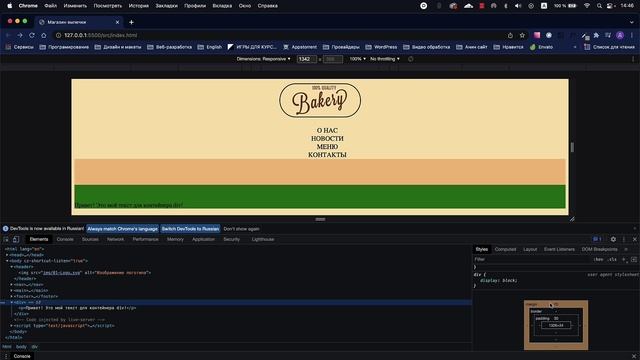This screenshot has width=640, height=360.
Task: Click the Home icon in toolbar
Action: pyautogui.click(x=44, y=36)
